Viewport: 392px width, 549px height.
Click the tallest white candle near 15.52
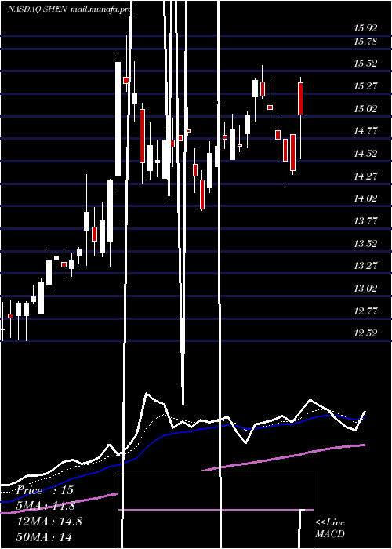point(118,118)
